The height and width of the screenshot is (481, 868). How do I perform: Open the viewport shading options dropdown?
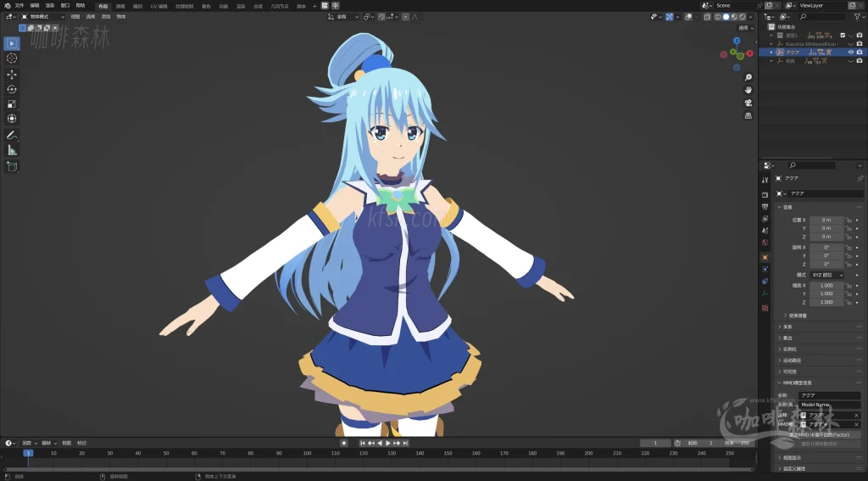coord(751,17)
